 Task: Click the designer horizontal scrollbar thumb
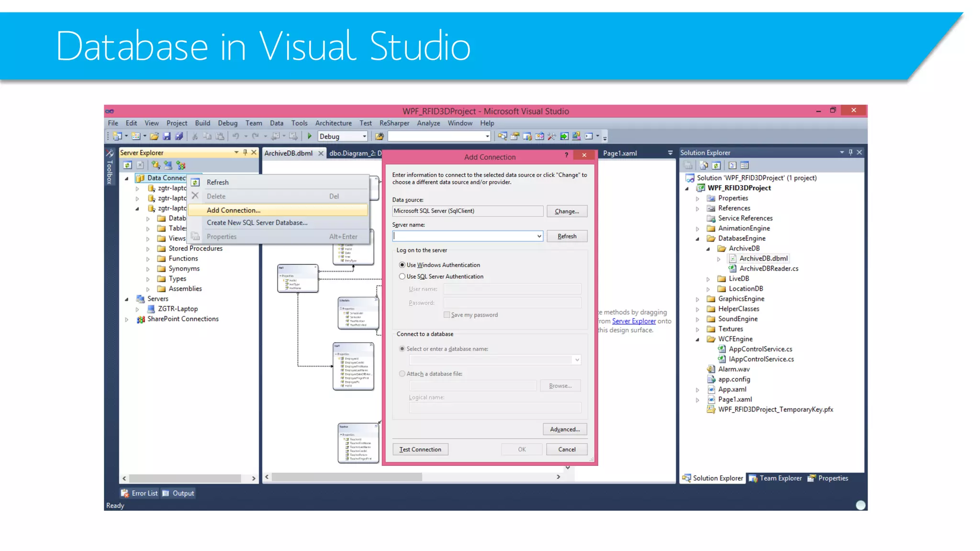[347, 477]
